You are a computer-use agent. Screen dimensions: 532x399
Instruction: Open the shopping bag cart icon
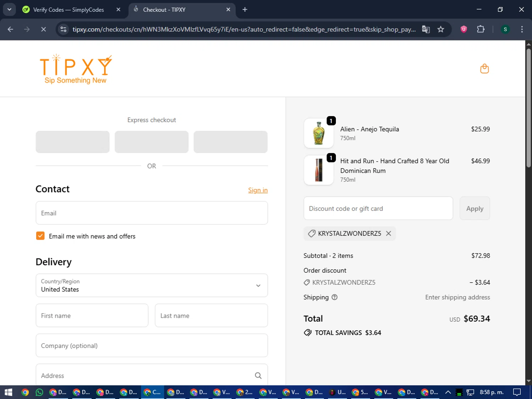pos(484,68)
